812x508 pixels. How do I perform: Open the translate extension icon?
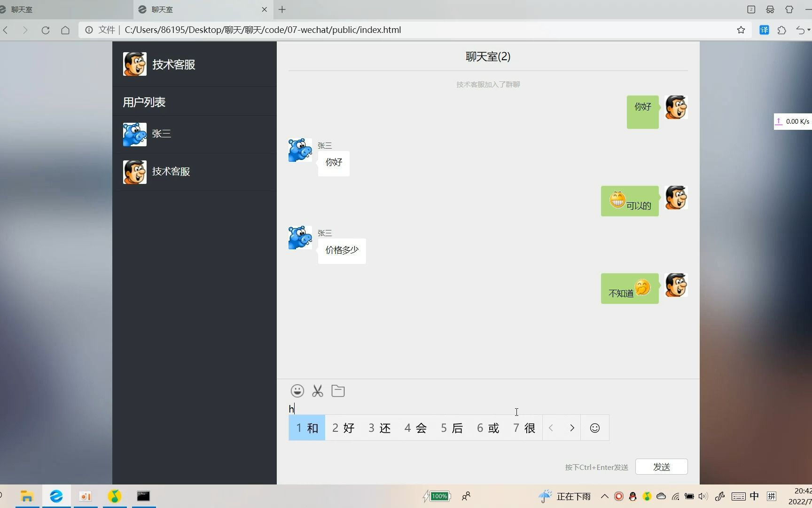tap(764, 30)
